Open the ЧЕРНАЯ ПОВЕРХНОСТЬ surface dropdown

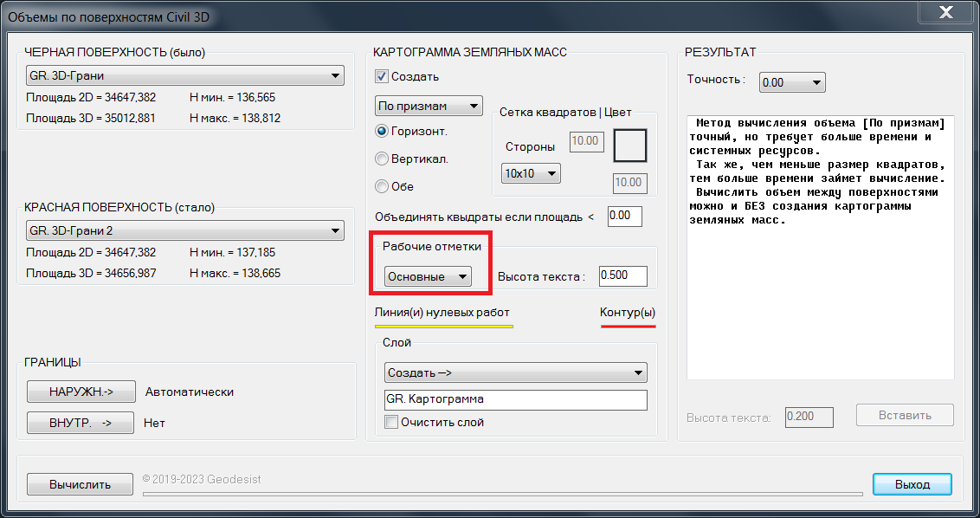185,76
